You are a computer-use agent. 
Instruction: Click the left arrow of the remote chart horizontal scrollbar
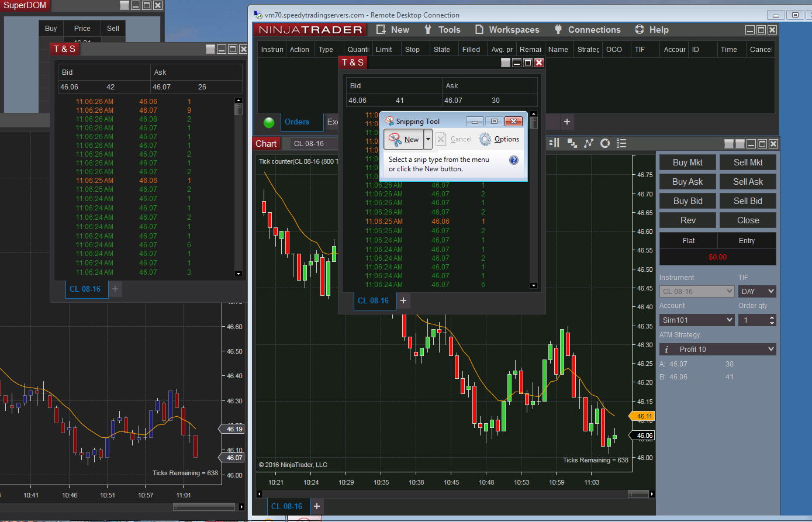260,494
